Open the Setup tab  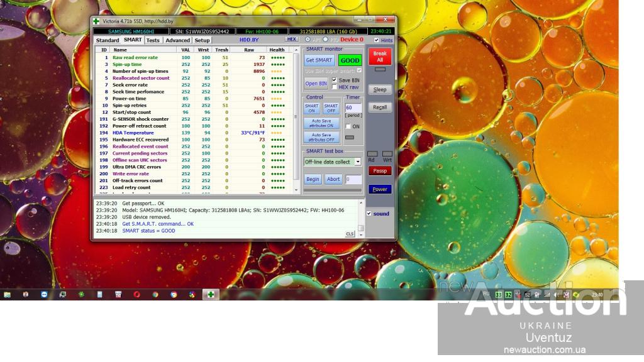click(202, 40)
